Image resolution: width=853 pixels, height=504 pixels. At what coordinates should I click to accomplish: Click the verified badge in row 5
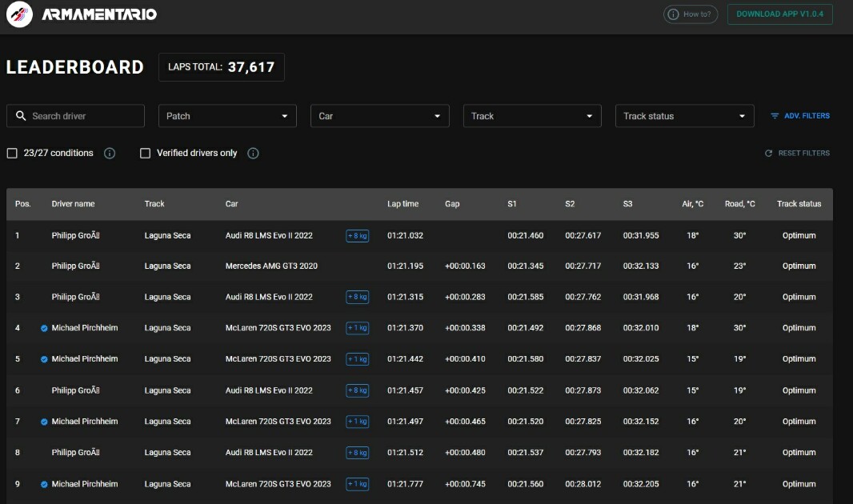[x=44, y=359]
